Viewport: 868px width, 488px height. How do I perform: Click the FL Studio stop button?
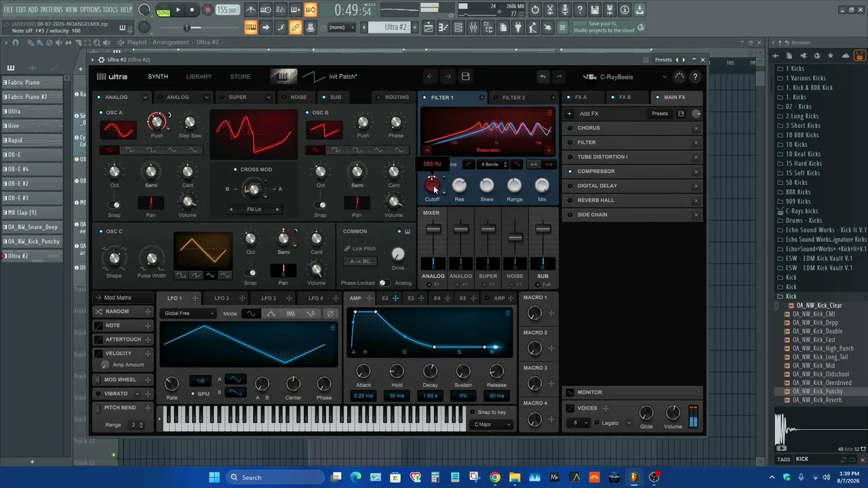pos(193,10)
